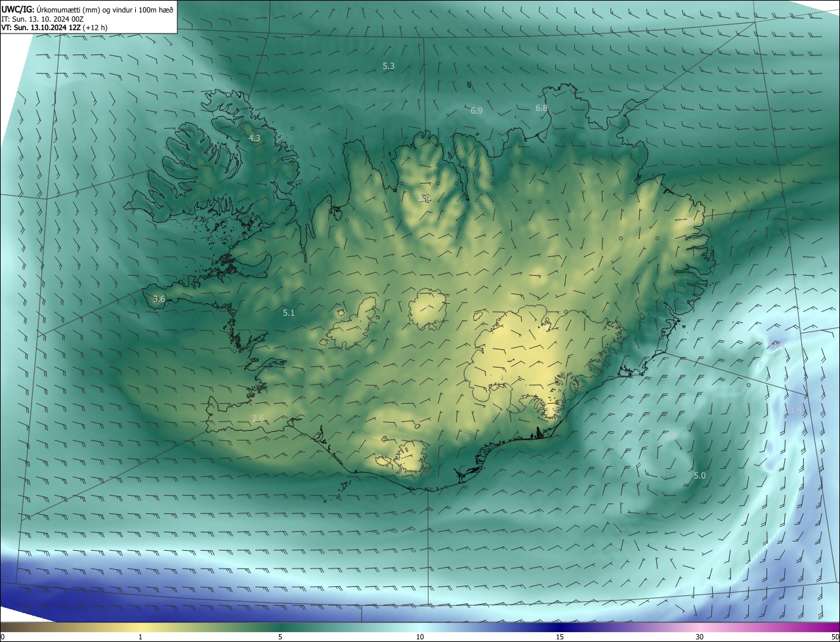840x642 pixels.
Task: Click the 4.3 value over the Westfjords
Action: (255, 138)
